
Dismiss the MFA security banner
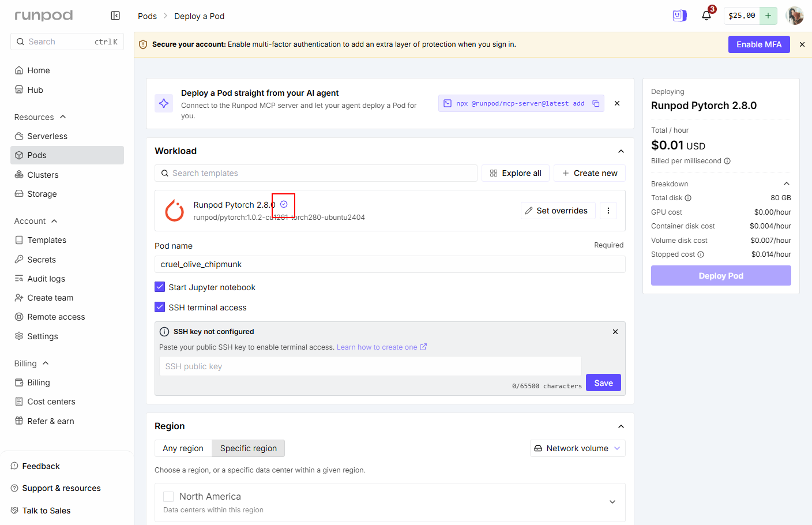(x=802, y=44)
